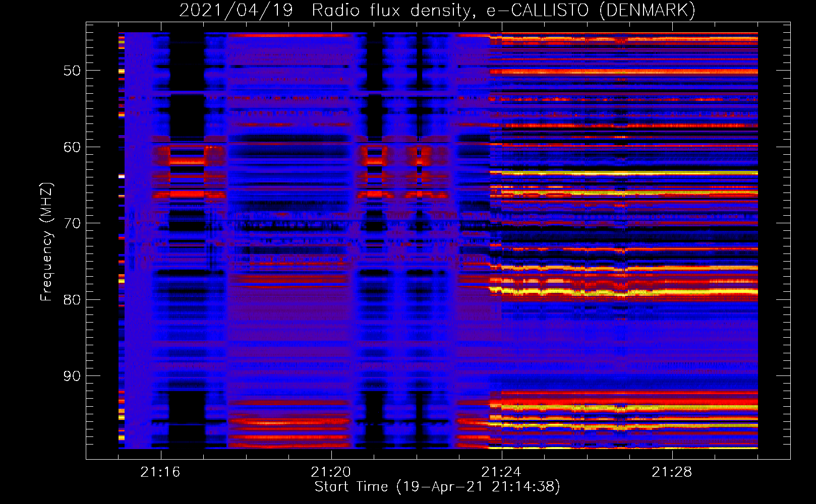Image resolution: width=816 pixels, height=504 pixels.
Task: Click the 21:20 time axis label
Action: tap(331, 472)
